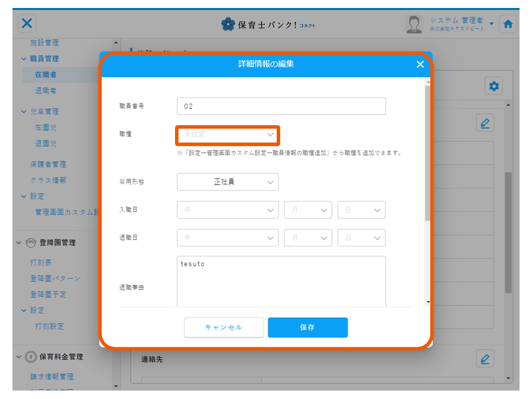Click the gear settings icon
This screenshot has height=399, width=532.
tap(494, 86)
